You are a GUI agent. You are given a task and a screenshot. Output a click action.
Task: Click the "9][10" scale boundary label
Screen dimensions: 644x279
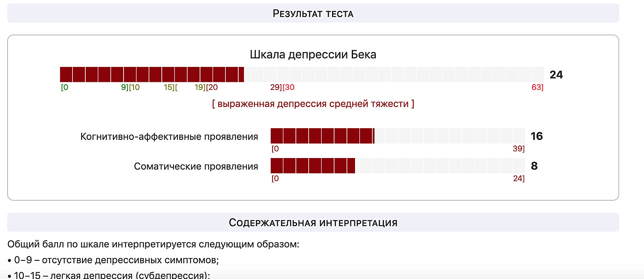[130, 87]
